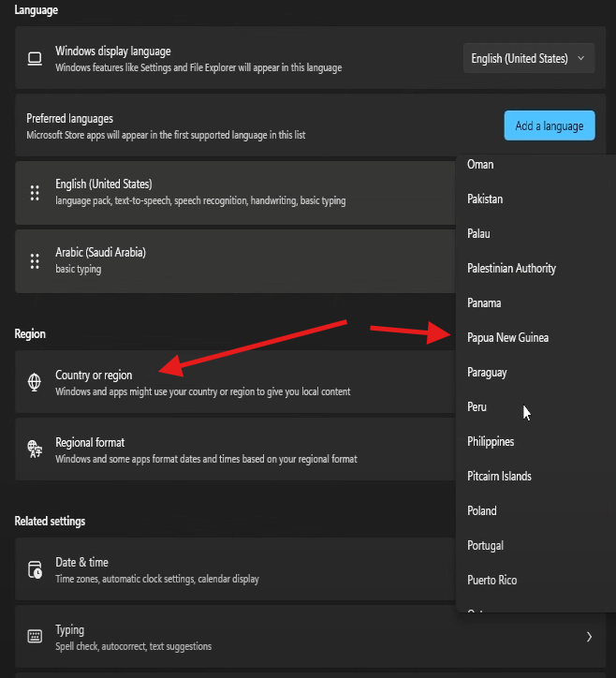This screenshot has width=616, height=678.
Task: Click the Typing keyboard icon
Action: pos(35,637)
